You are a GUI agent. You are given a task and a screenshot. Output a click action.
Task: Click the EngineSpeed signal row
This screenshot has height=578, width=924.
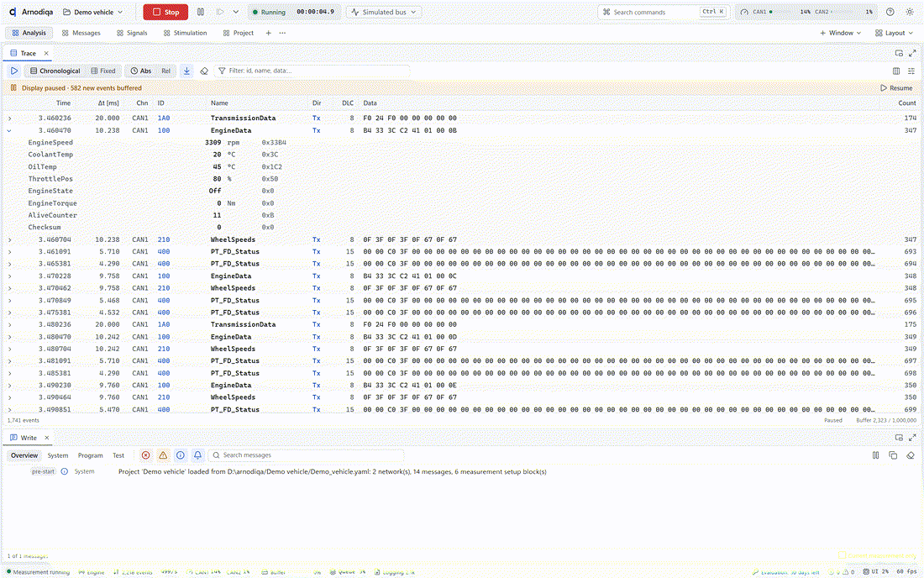pyautogui.click(x=462, y=143)
